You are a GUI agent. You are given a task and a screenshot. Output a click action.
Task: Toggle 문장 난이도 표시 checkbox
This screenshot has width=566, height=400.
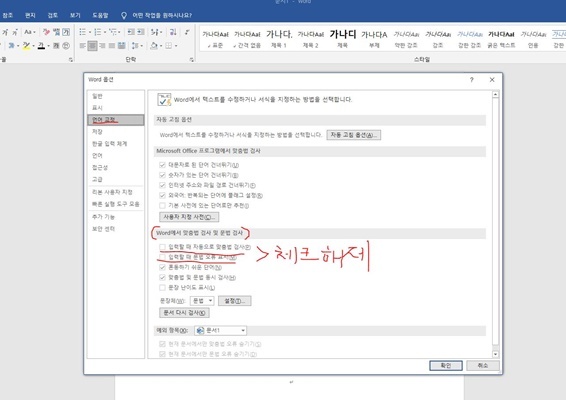point(162,287)
